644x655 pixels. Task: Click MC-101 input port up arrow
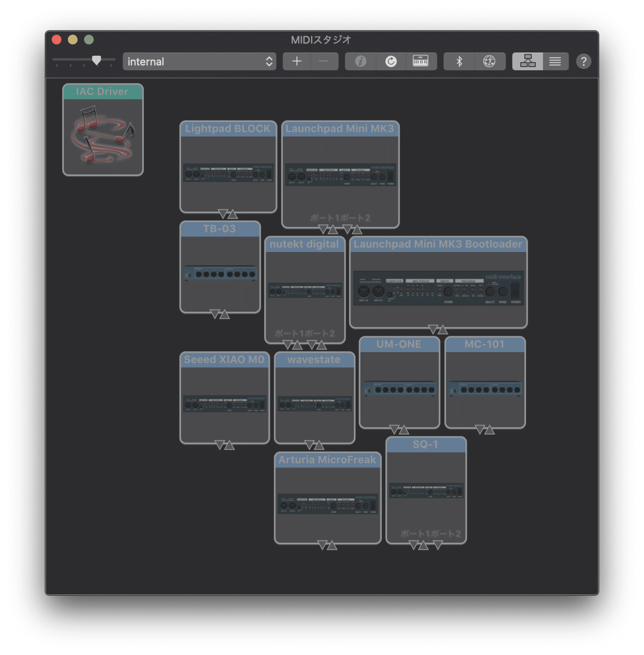(490, 430)
